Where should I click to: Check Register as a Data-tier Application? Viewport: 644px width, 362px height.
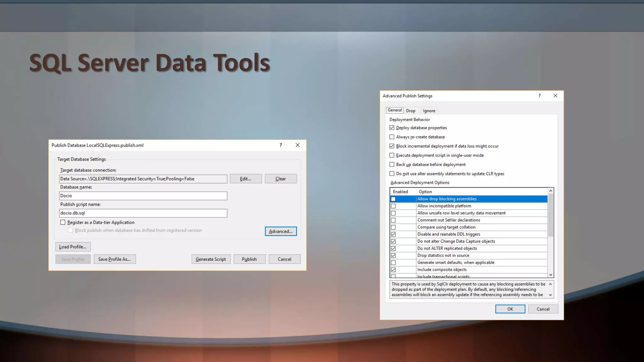tap(63, 222)
